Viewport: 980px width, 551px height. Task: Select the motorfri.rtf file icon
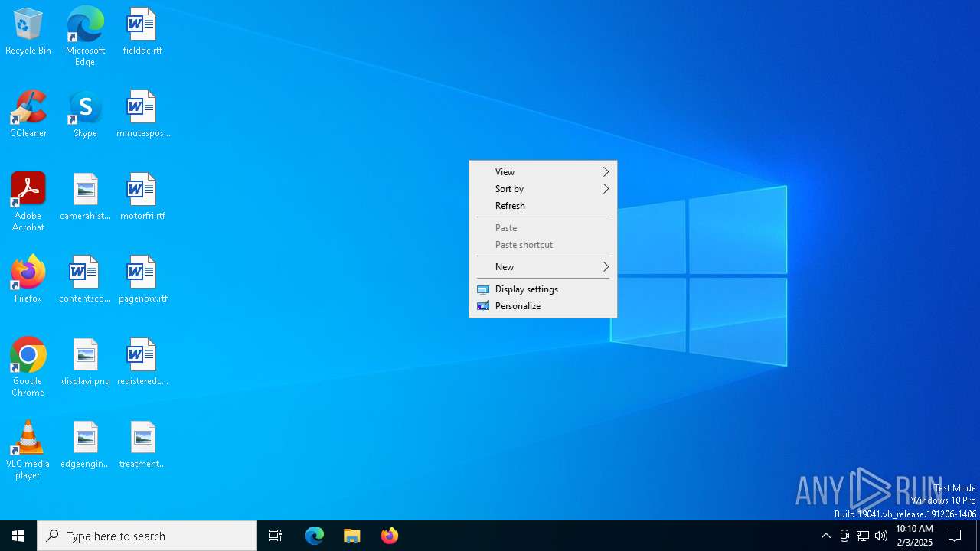(x=142, y=197)
